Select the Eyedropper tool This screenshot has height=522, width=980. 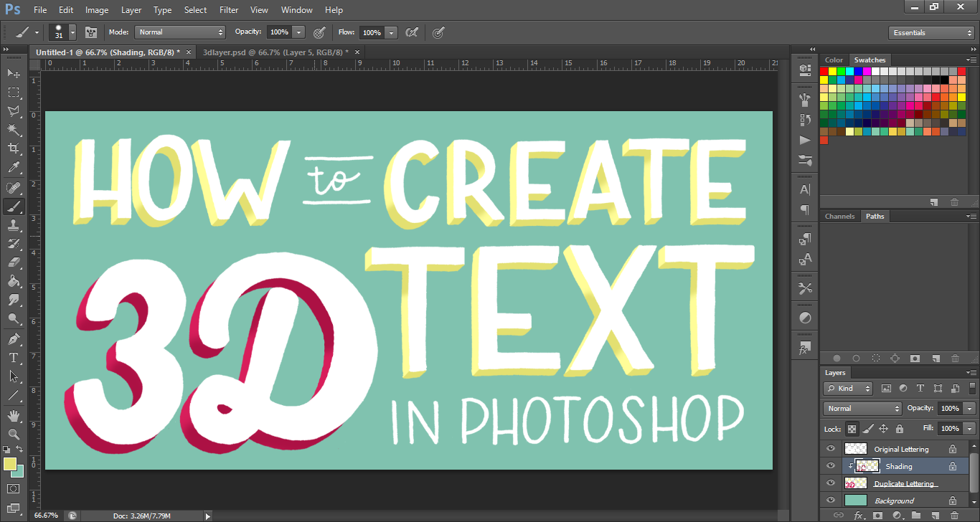(13, 167)
